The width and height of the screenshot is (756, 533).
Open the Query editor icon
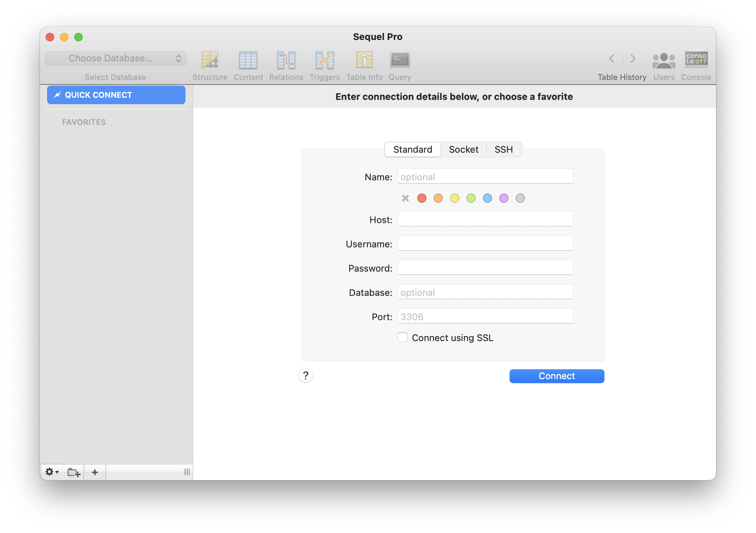400,60
